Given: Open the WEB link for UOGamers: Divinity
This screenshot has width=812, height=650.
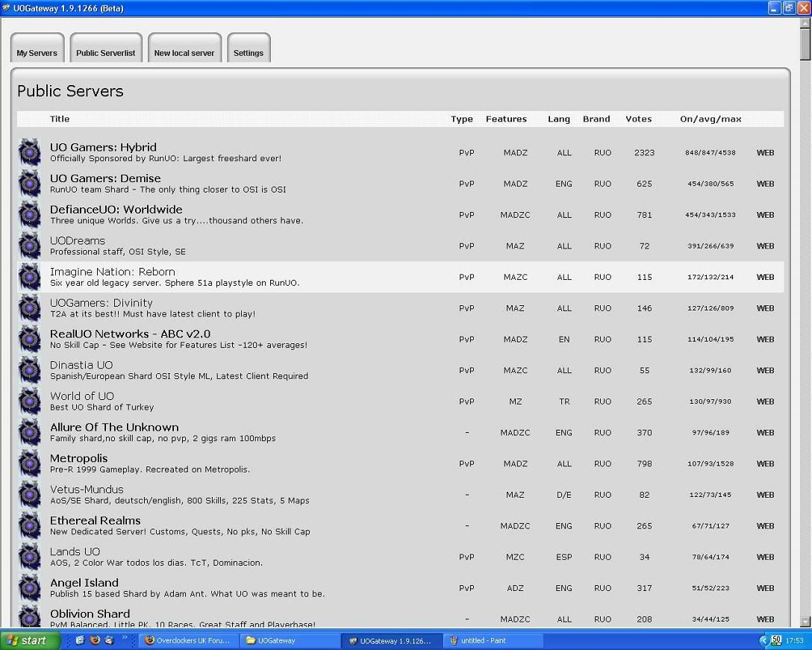Looking at the screenshot, I should [x=766, y=308].
